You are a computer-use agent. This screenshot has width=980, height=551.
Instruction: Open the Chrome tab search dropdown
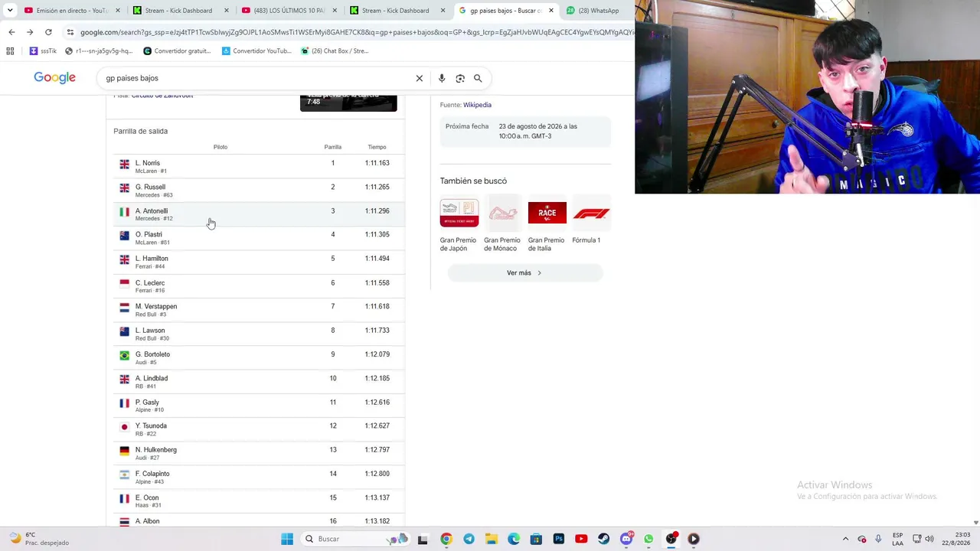10,11
